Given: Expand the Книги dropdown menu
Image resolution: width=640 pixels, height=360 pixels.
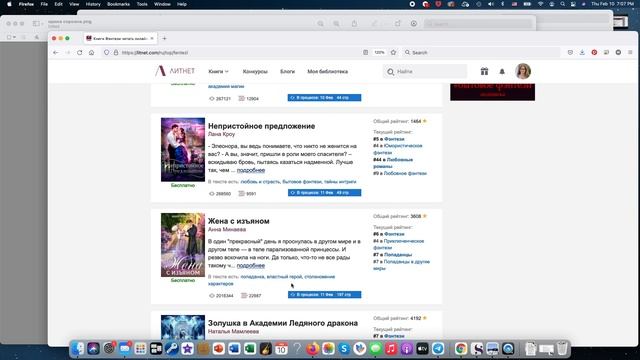Looking at the screenshot, I should coord(218,71).
